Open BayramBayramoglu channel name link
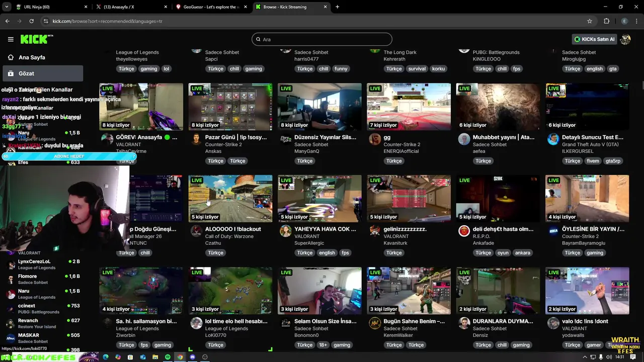 click(x=583, y=243)
